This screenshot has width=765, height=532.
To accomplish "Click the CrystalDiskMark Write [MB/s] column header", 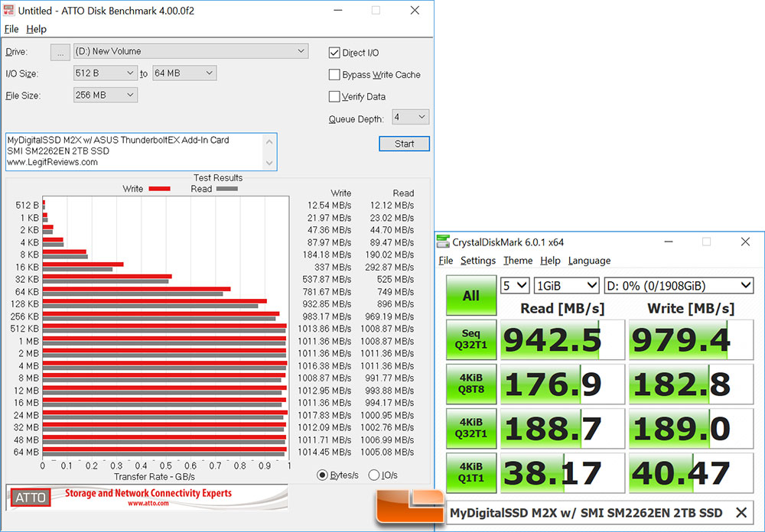I will click(x=691, y=308).
